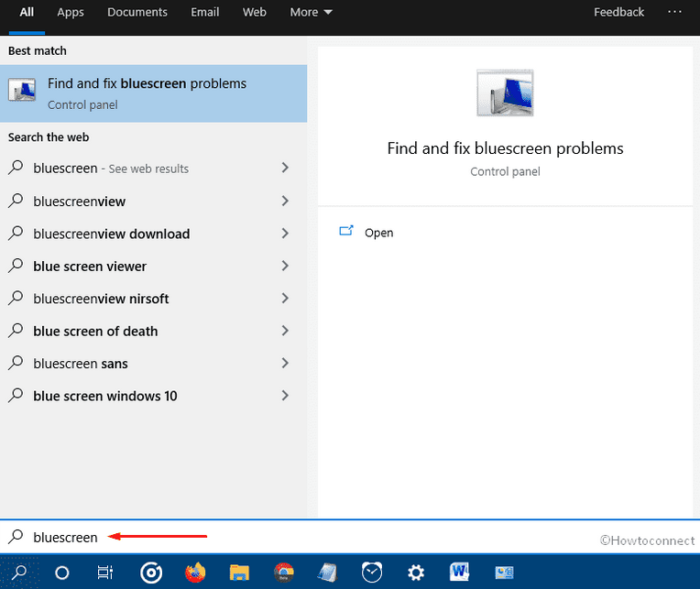Click the Open action icon

coord(346,232)
